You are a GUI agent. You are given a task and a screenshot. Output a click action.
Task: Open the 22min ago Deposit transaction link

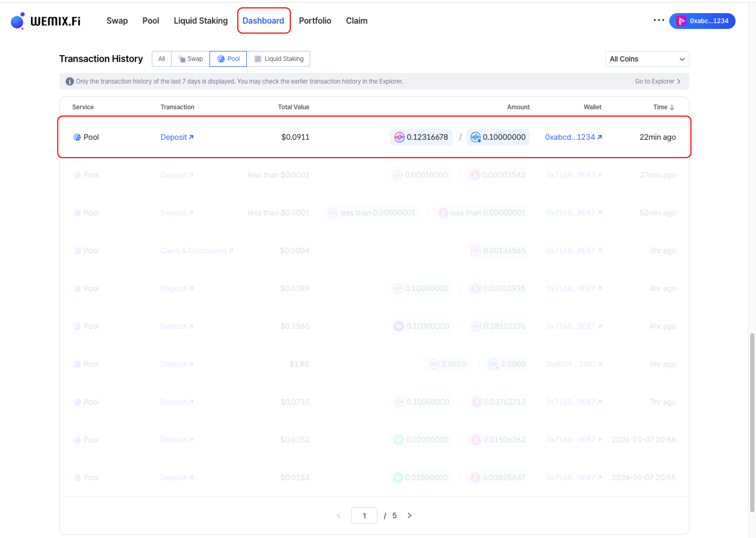(x=177, y=137)
